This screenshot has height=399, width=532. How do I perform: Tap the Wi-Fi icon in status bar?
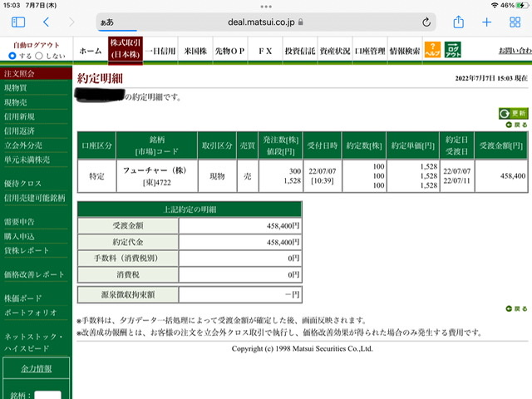coord(495,6)
